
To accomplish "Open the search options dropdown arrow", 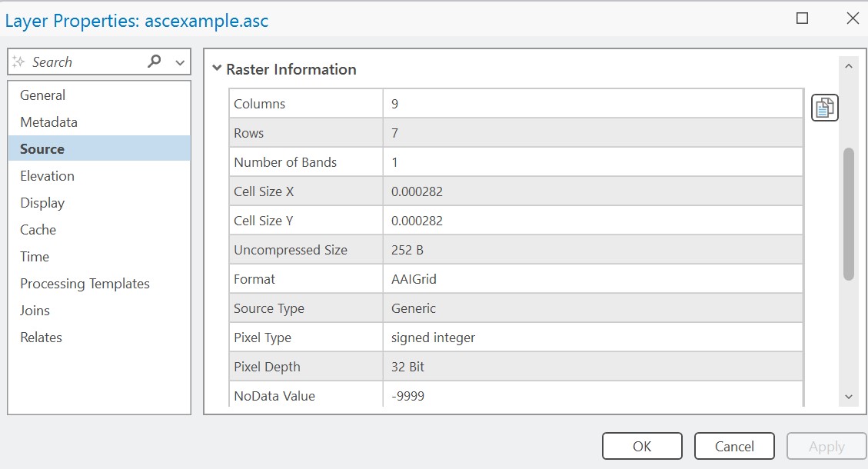I will pos(180,62).
